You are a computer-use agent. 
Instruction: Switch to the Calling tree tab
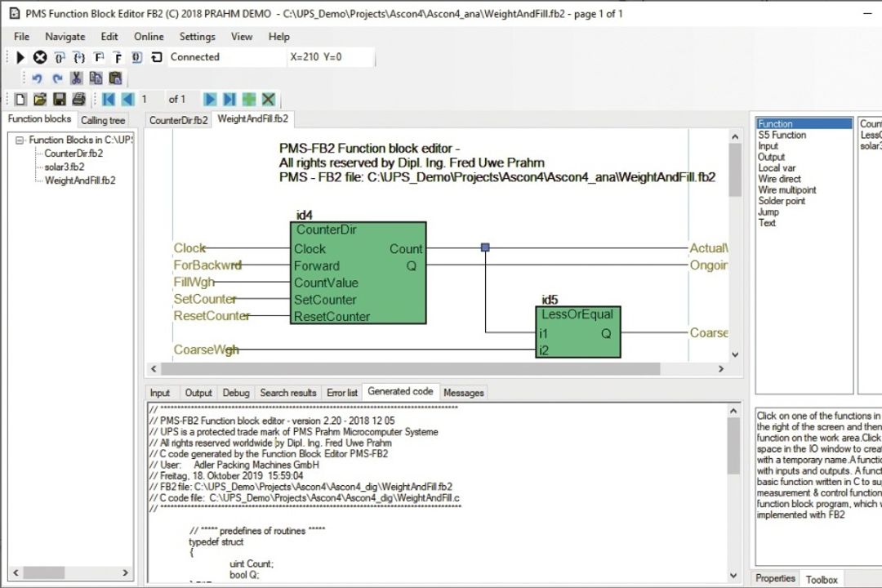click(102, 120)
